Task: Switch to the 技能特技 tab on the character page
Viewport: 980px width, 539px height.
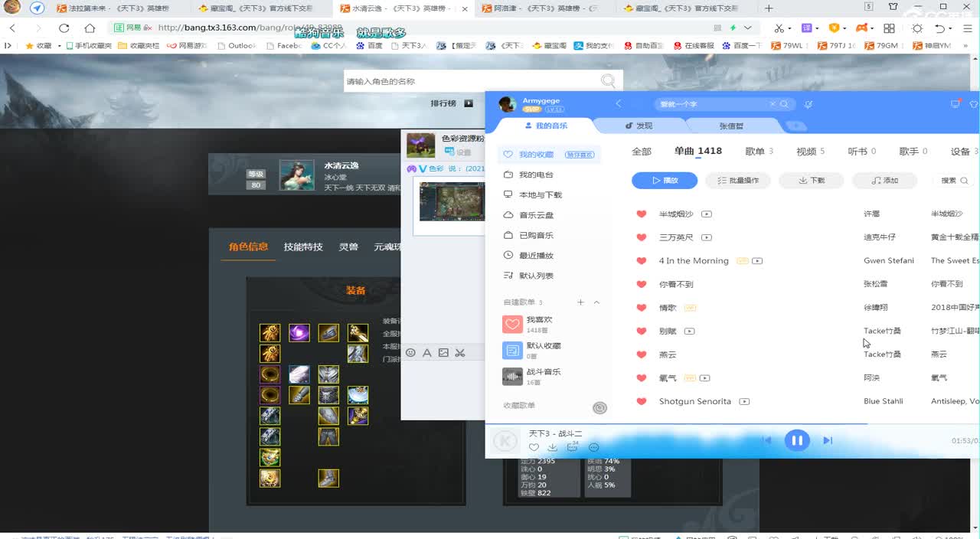Action: pos(302,247)
